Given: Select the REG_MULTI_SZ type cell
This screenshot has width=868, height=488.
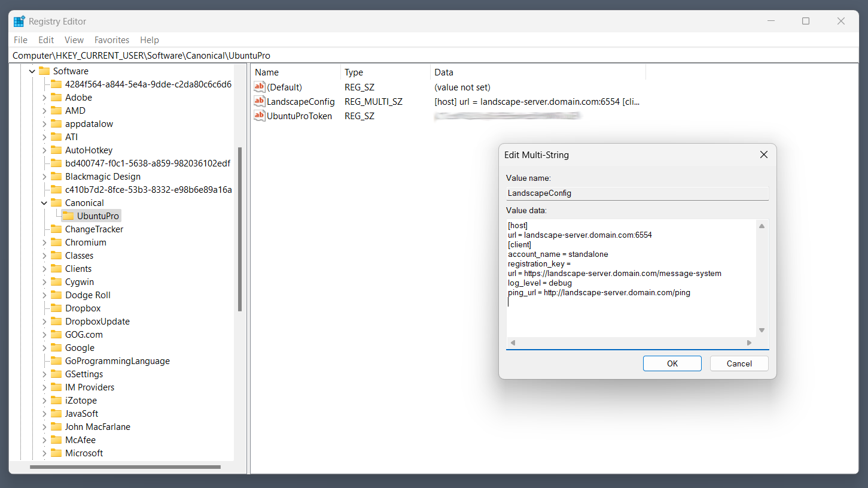Looking at the screenshot, I should tap(373, 102).
